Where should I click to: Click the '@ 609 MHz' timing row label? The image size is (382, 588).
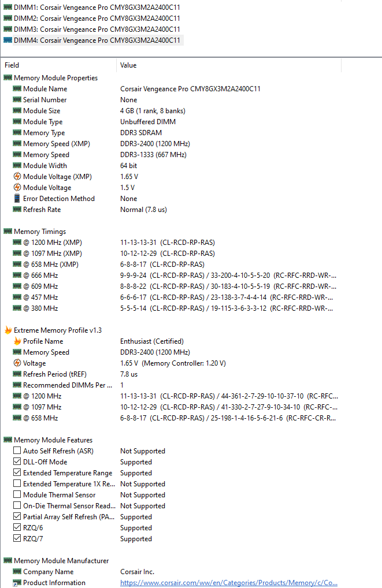[x=40, y=286]
